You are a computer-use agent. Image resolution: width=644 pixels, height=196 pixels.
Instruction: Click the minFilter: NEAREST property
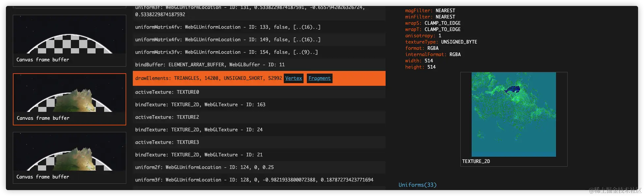tap(430, 17)
